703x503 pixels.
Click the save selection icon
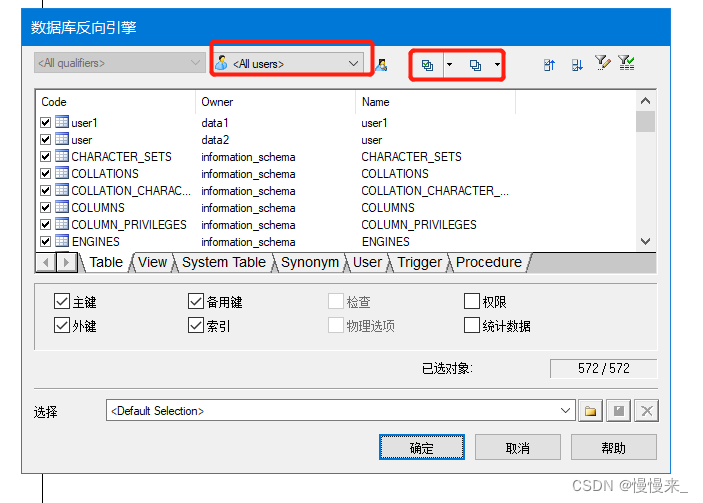(619, 411)
